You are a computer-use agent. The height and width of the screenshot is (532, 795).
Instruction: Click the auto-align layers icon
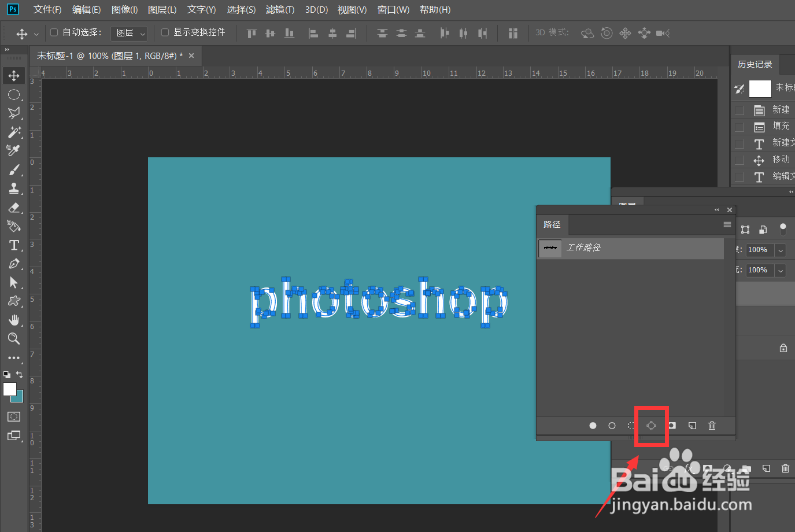513,33
